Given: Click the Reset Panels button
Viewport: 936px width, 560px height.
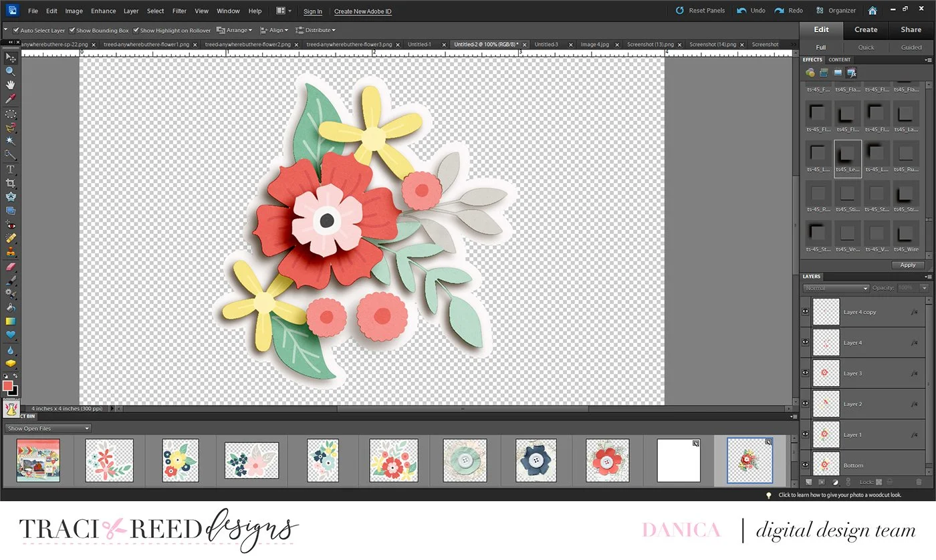Looking at the screenshot, I should [700, 11].
